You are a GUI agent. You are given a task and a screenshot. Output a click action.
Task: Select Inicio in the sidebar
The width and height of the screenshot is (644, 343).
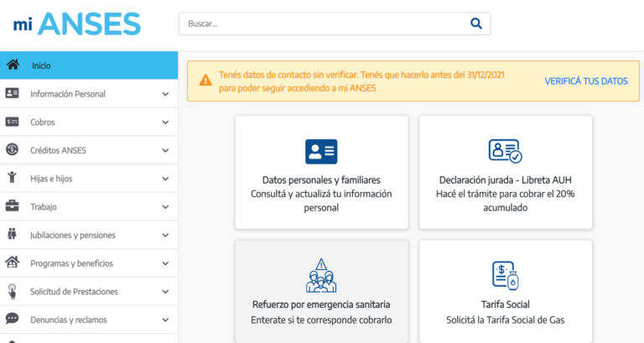click(x=89, y=65)
